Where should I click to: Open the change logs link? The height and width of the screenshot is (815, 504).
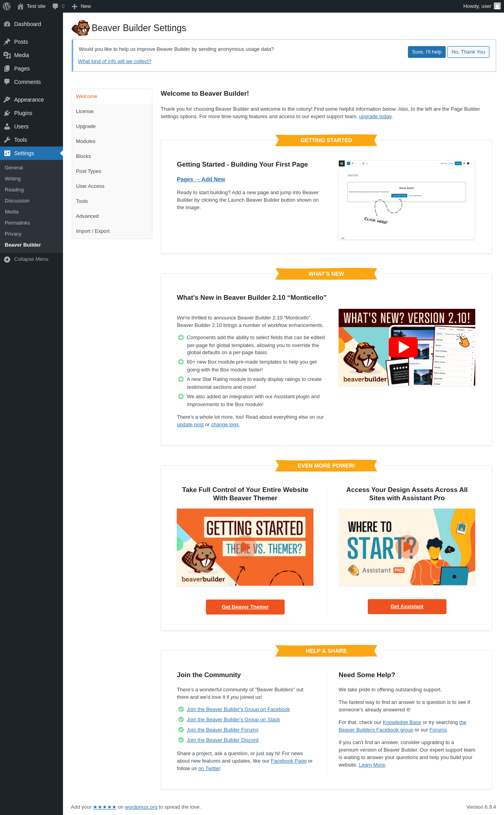pyautogui.click(x=225, y=425)
